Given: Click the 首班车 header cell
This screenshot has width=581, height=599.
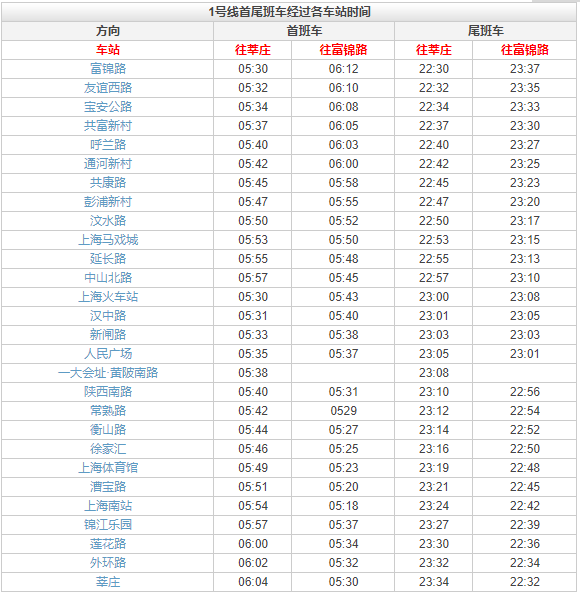Looking at the screenshot, I should (304, 31).
